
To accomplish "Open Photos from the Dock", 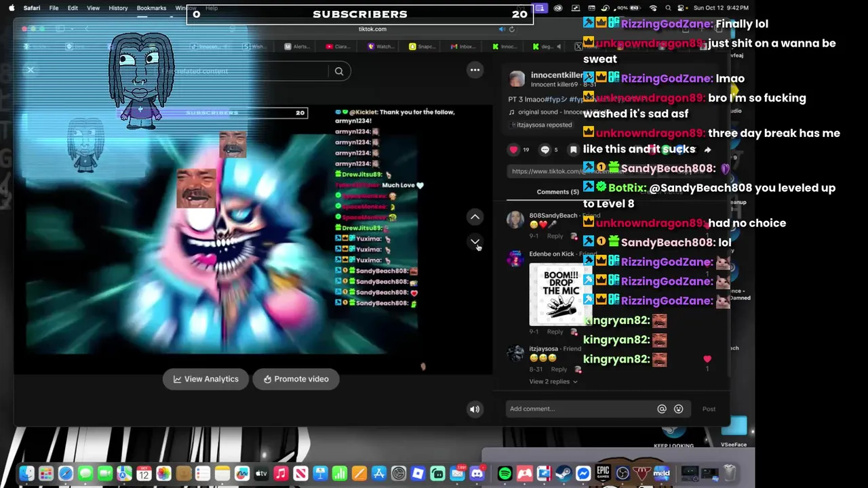I will [163, 474].
